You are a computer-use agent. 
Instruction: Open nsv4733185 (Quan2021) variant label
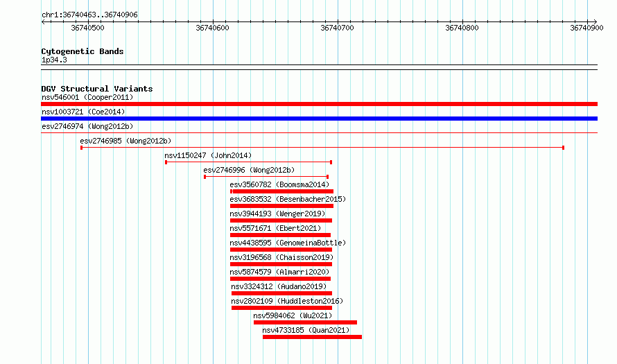(x=306, y=330)
